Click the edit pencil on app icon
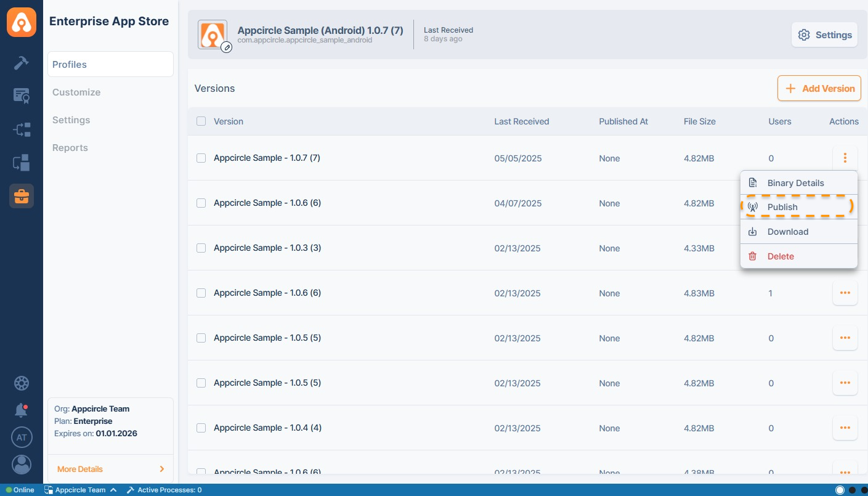Viewport: 868px width, 496px height. click(226, 47)
